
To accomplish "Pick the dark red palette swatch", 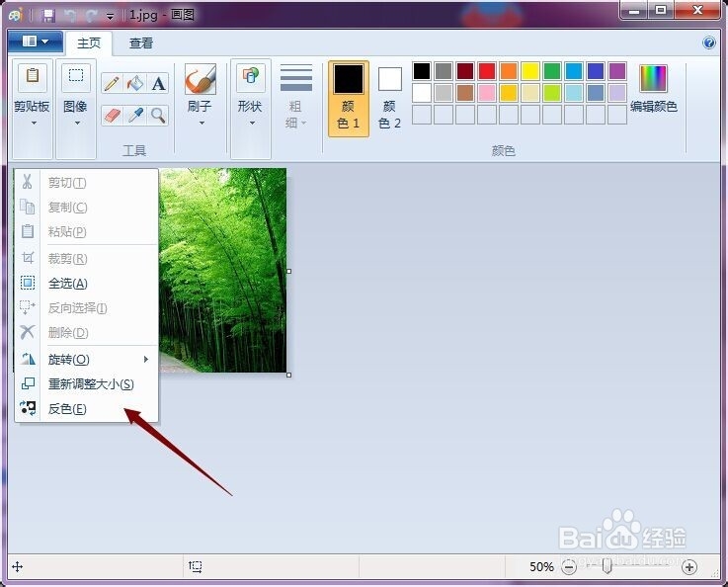I will [465, 71].
